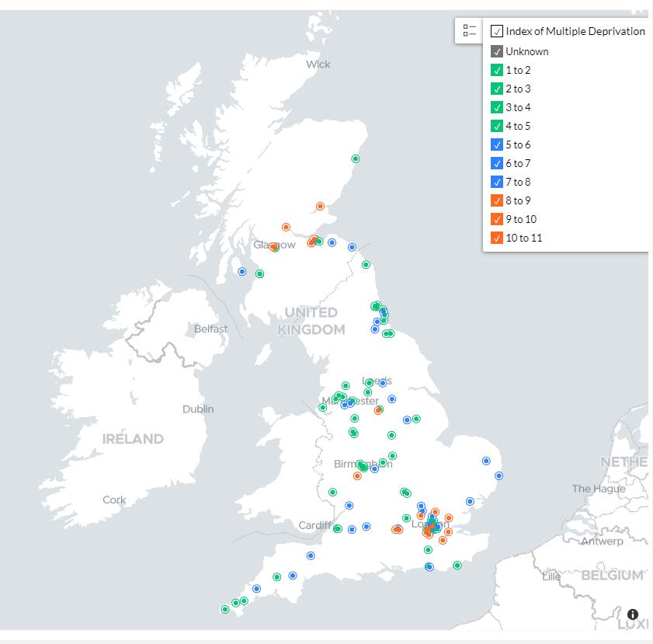
Task: Toggle the Index of Multiple Deprivation layer checkbox
Action: [x=497, y=32]
